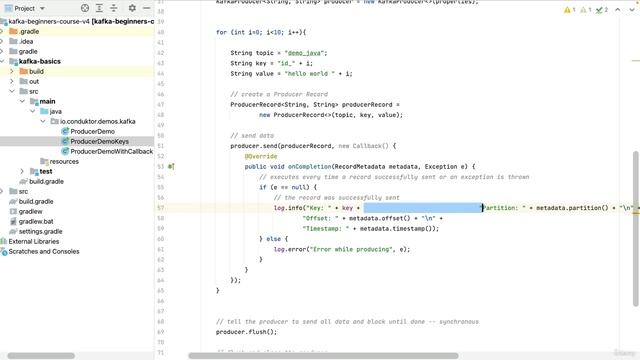Collapse the main folder arrow
The image size is (640, 360).
coord(22,101)
